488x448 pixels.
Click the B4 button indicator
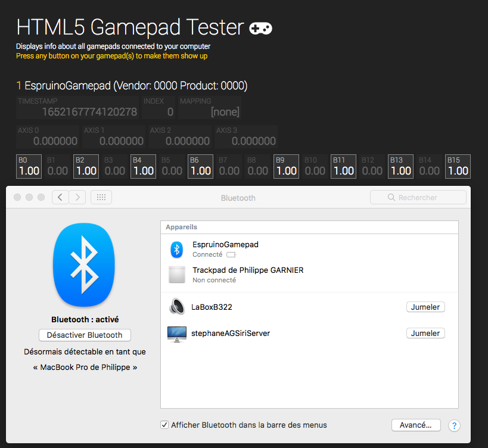point(143,166)
